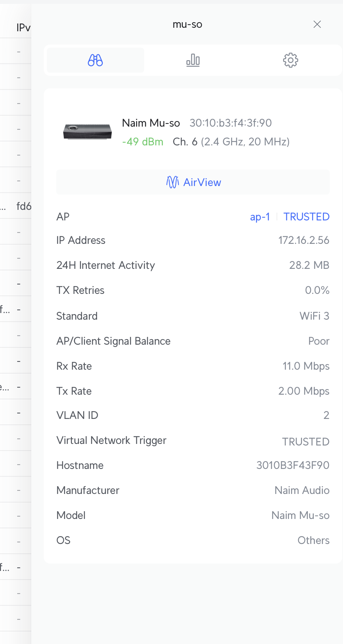Click the ap-1 access point link
Image resolution: width=343 pixels, height=644 pixels.
(x=260, y=217)
